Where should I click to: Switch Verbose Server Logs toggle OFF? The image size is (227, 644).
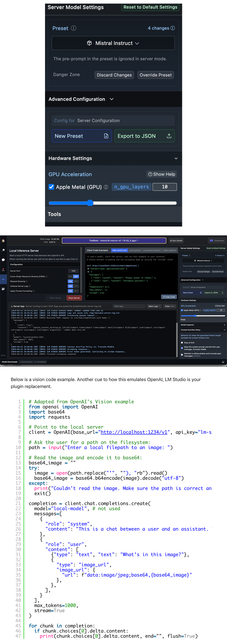click(x=76, y=286)
